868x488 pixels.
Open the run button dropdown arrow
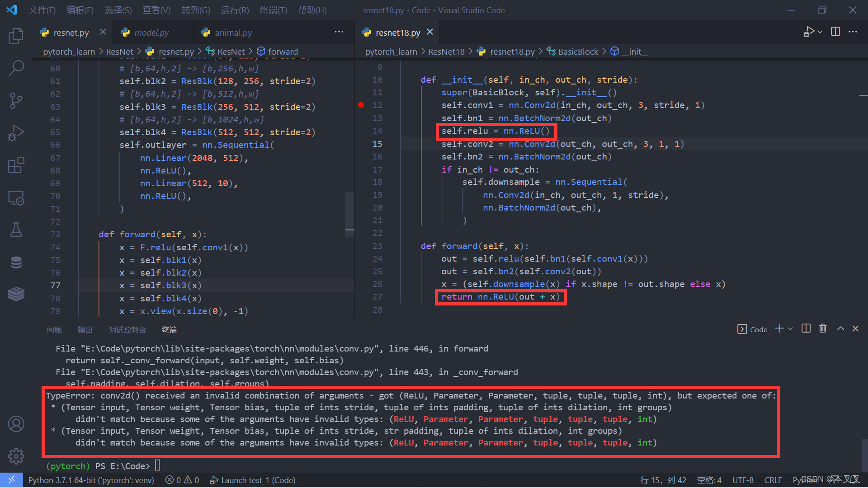821,32
